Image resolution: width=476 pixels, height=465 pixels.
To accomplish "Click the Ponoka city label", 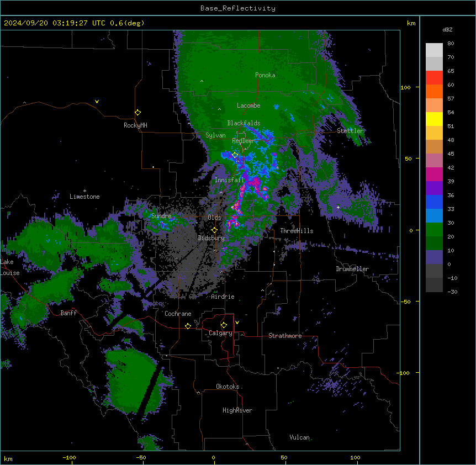I will click(265, 75).
